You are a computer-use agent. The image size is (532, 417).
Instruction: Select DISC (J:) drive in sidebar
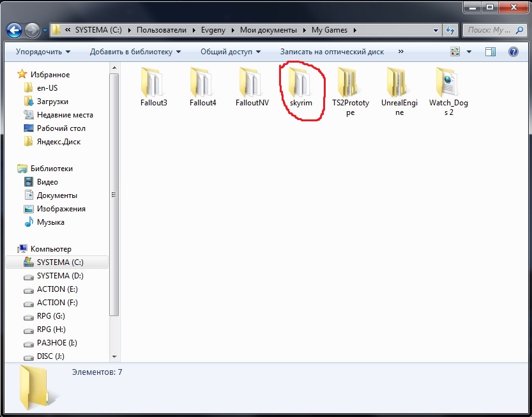click(50, 356)
